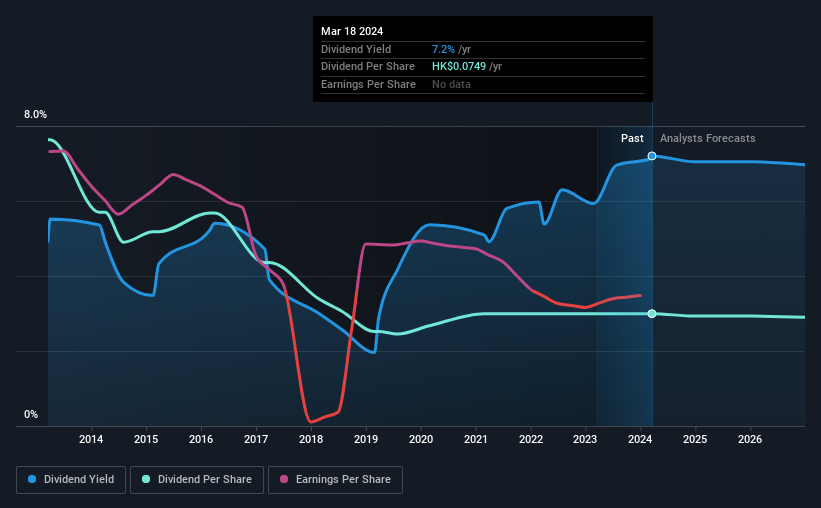Click the HK$0.0749 dividend per share value
Image resolution: width=821 pixels, height=508 pixels.
click(x=459, y=67)
